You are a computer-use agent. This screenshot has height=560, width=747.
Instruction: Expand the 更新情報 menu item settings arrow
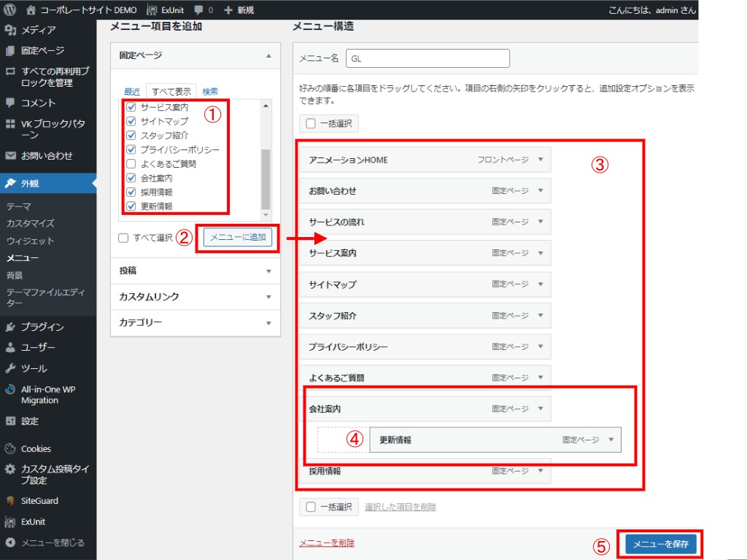coord(611,440)
